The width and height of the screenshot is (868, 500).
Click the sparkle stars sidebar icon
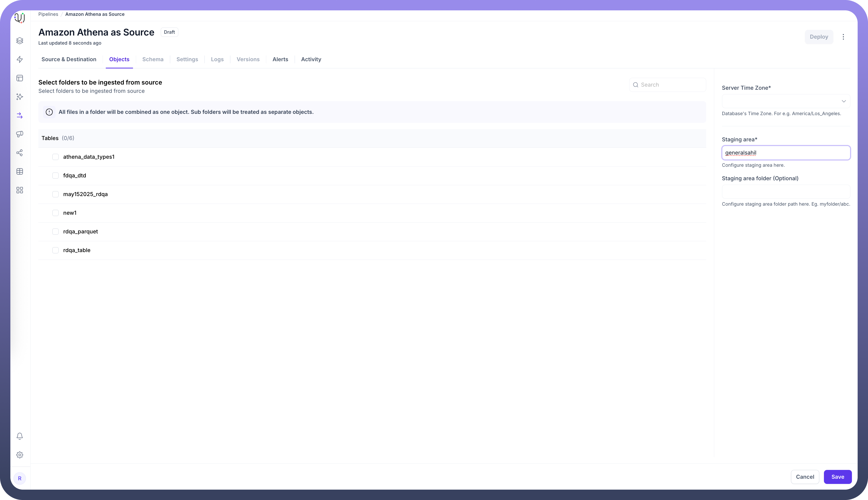point(19,97)
